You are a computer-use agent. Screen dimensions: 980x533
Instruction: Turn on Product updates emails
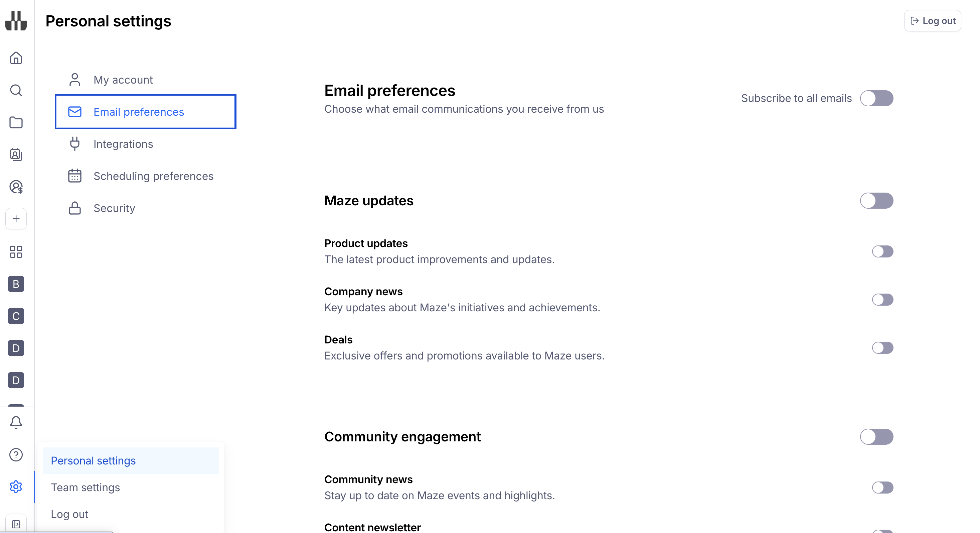(882, 251)
